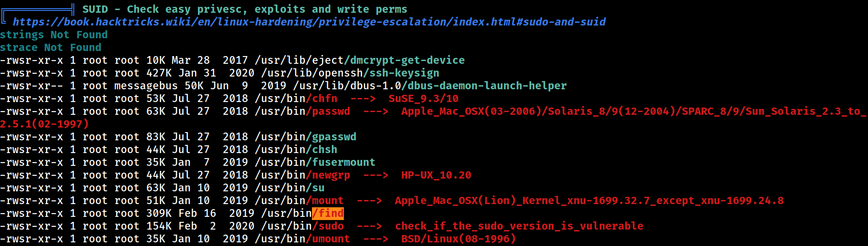Click the /ssh-keysign file name
The image size is (868, 246).
pyautogui.click(x=402, y=73)
